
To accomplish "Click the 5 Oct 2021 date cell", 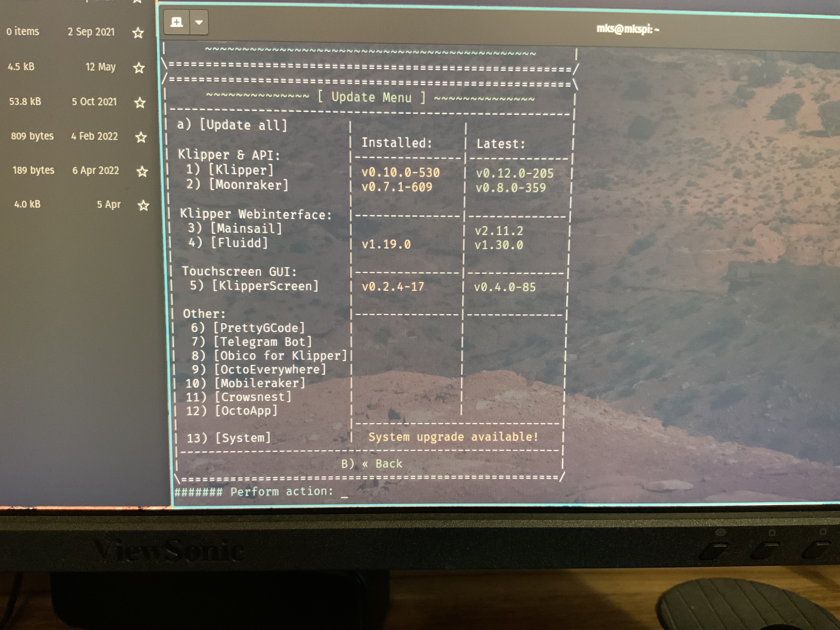I will [94, 102].
